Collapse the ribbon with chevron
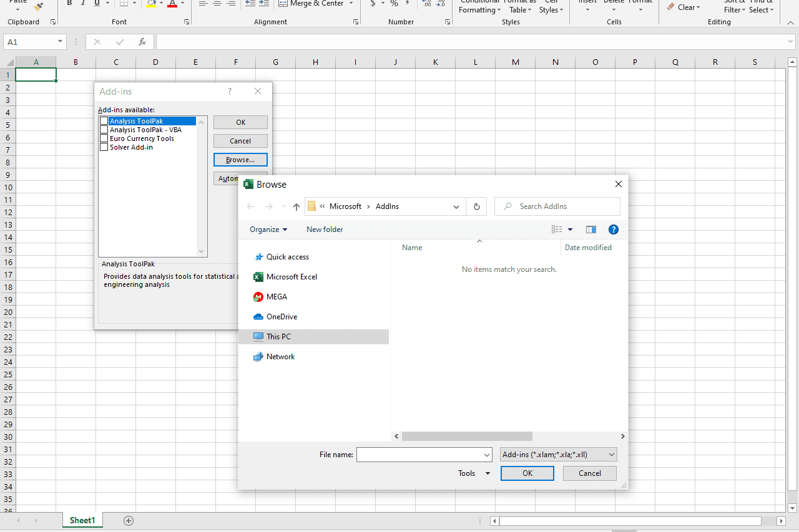 pyautogui.click(x=790, y=22)
